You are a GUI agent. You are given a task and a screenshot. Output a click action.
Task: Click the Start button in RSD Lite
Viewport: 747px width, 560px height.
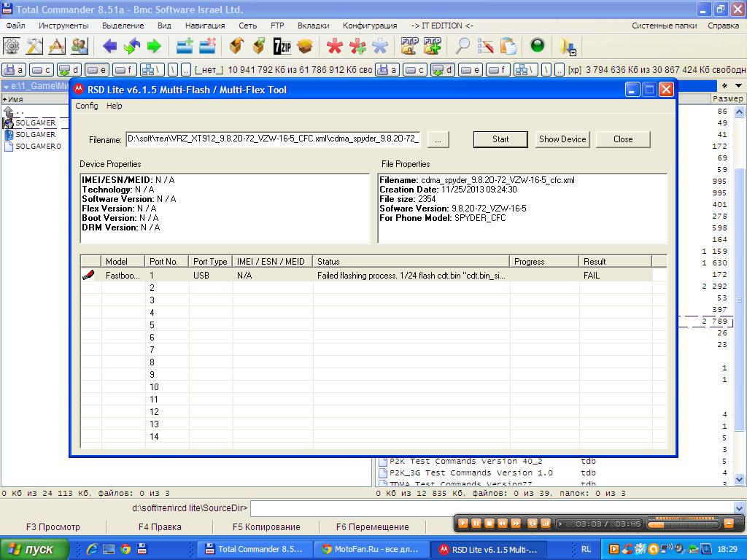500,139
